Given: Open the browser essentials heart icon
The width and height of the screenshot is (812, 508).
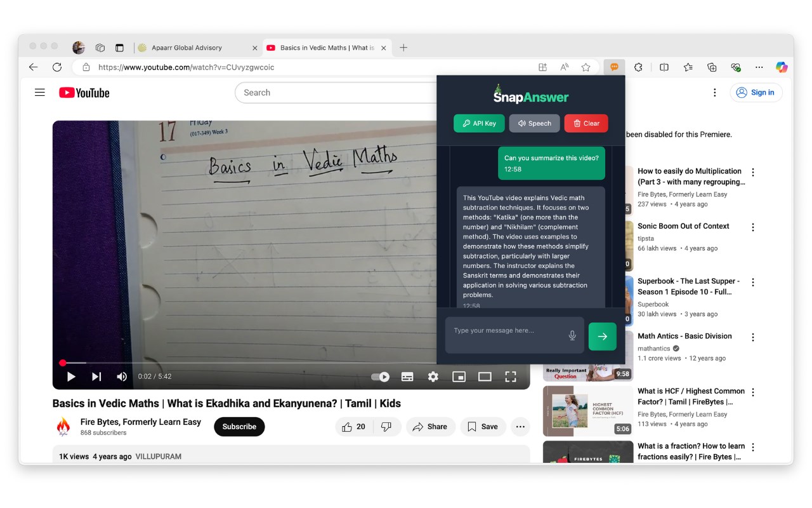Looking at the screenshot, I should pyautogui.click(x=735, y=67).
